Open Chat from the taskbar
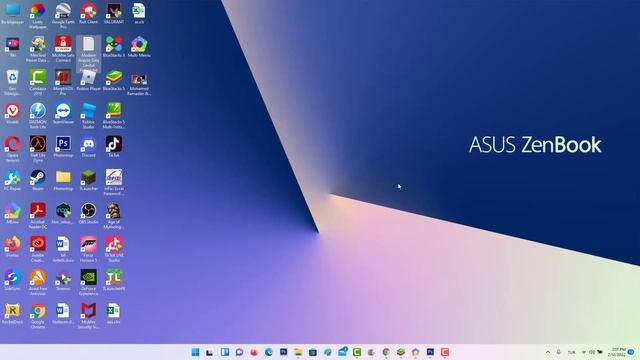This screenshot has height=360, width=640. point(239,352)
